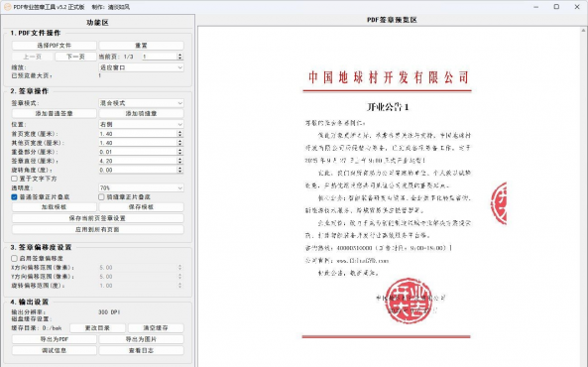This screenshot has width=588, height=367.
Task: Click 添加普通签章 to add a normal stamp
Action: 54,113
